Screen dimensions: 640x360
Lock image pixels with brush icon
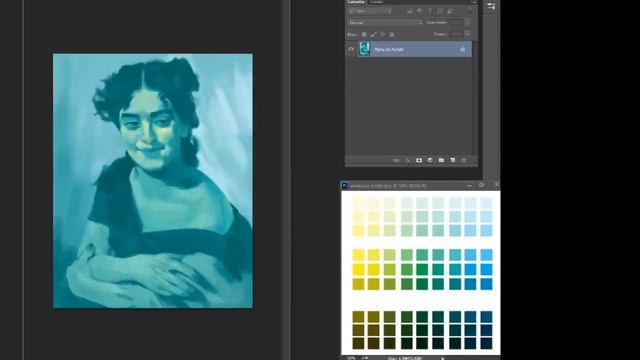point(373,35)
